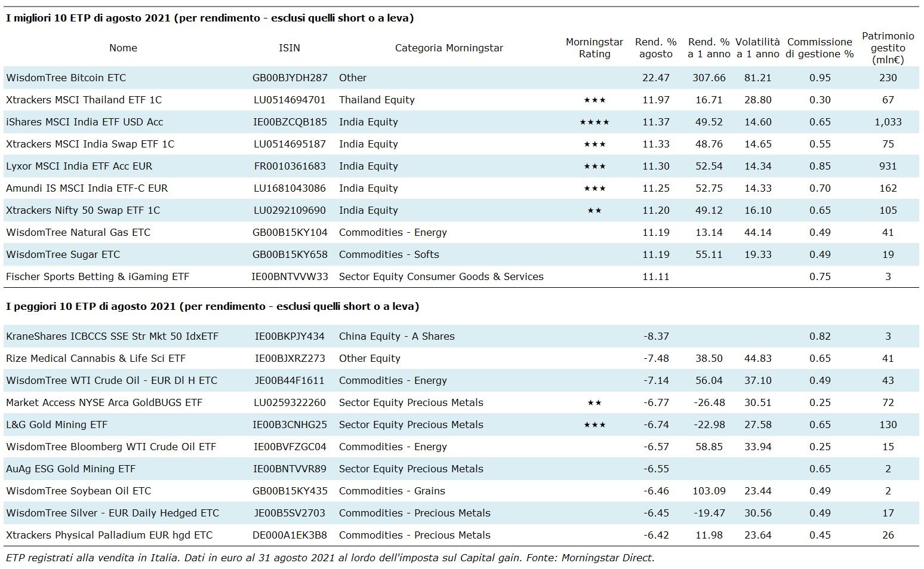This screenshot has height=569, width=924.
Task: Click the three-star rating for Xtrackers MSCI Thailand
Action: (594, 100)
